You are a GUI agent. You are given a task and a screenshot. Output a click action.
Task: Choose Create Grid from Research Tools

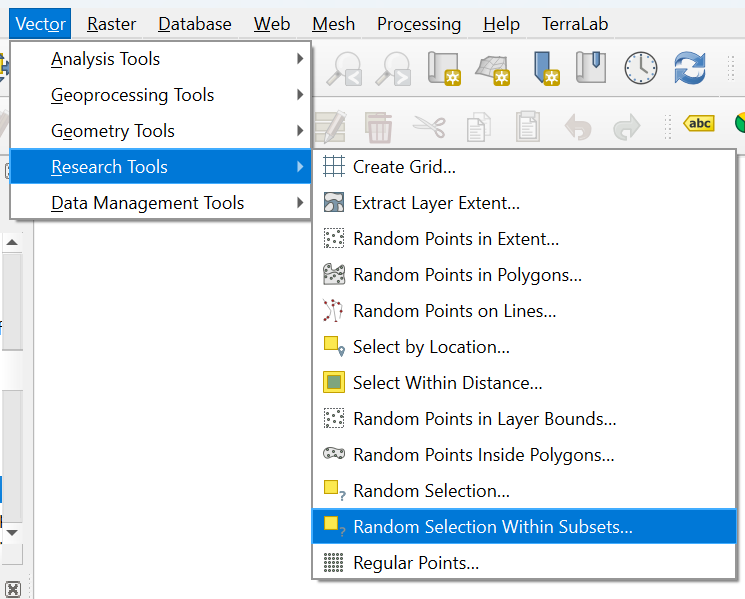[404, 167]
